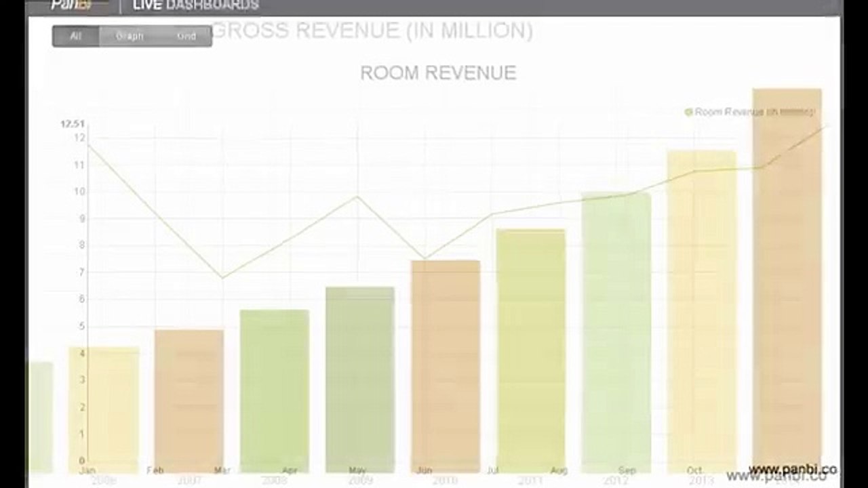Click the 2013 revenue bar
The height and width of the screenshot is (488, 868).
(x=702, y=312)
